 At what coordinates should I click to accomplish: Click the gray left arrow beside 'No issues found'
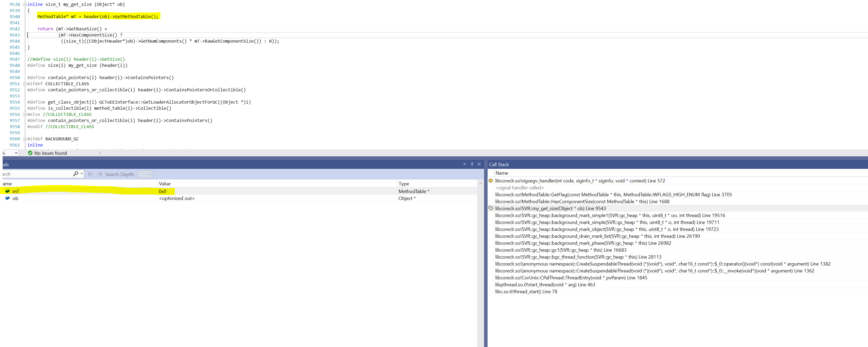coord(99,153)
